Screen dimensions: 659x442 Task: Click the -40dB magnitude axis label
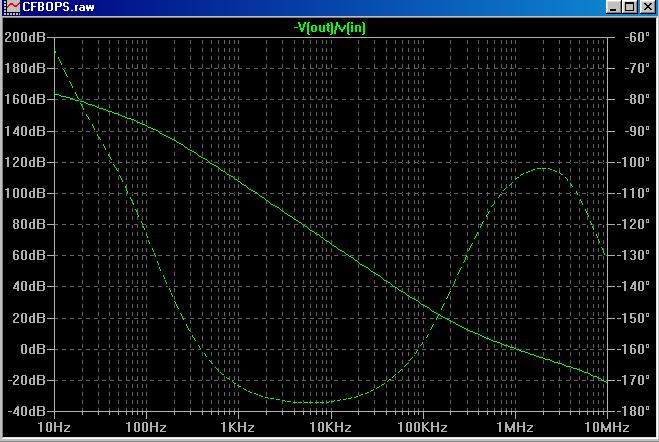point(26,411)
